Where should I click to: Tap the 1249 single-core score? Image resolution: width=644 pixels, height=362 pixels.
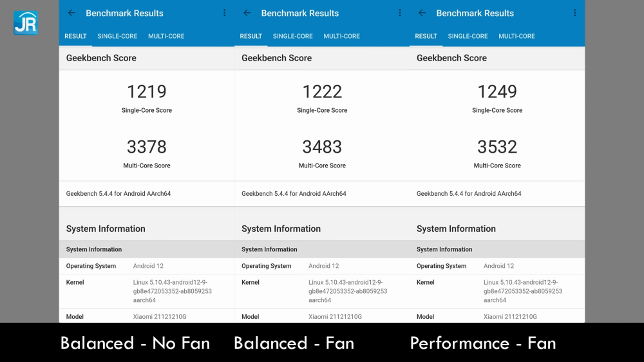coord(497,91)
